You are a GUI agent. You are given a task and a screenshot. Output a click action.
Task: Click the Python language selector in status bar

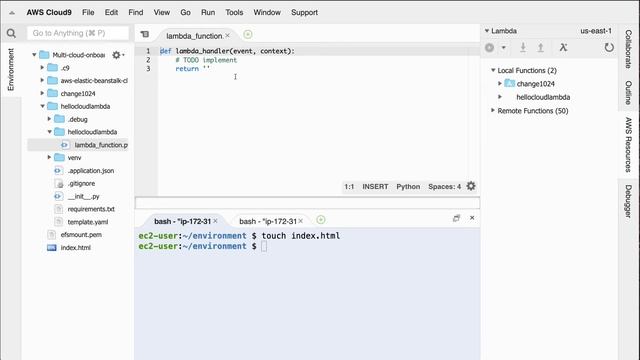click(x=408, y=187)
